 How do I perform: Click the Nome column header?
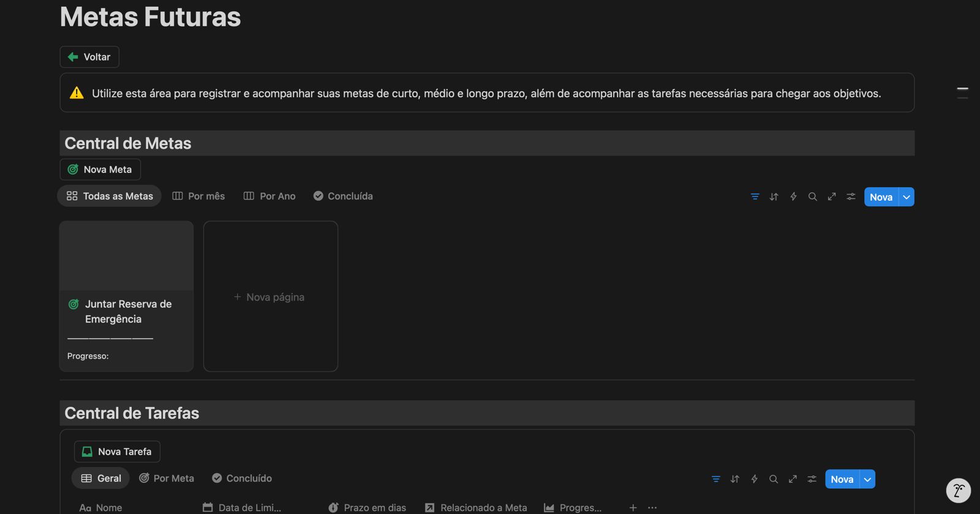[101, 507]
